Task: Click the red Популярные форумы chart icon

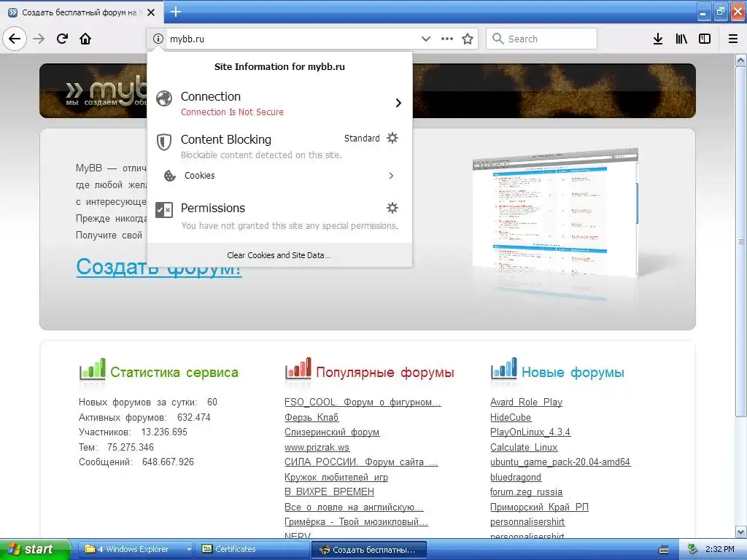Action: tap(298, 370)
